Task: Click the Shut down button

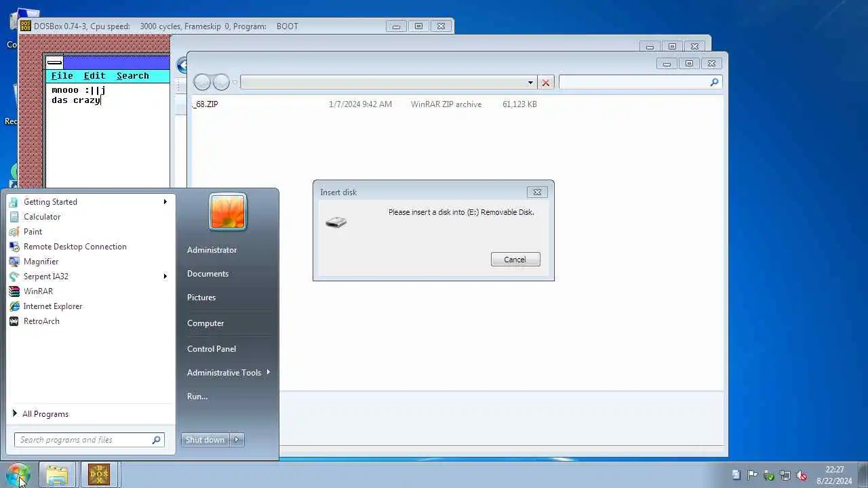Action: click(x=205, y=440)
